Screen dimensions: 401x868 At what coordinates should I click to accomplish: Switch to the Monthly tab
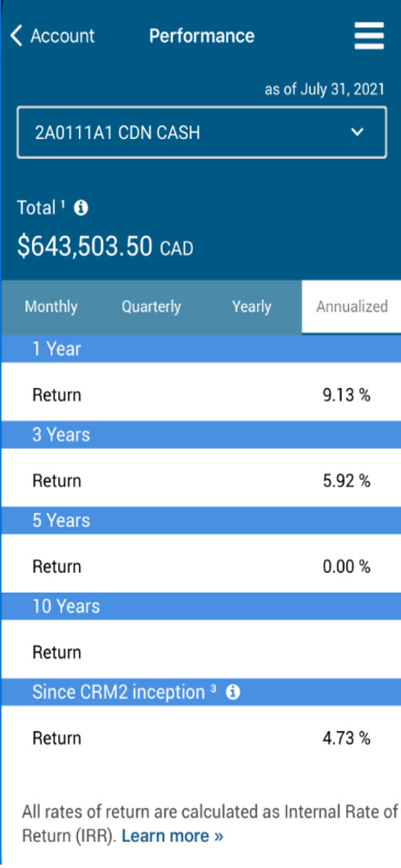click(x=51, y=306)
